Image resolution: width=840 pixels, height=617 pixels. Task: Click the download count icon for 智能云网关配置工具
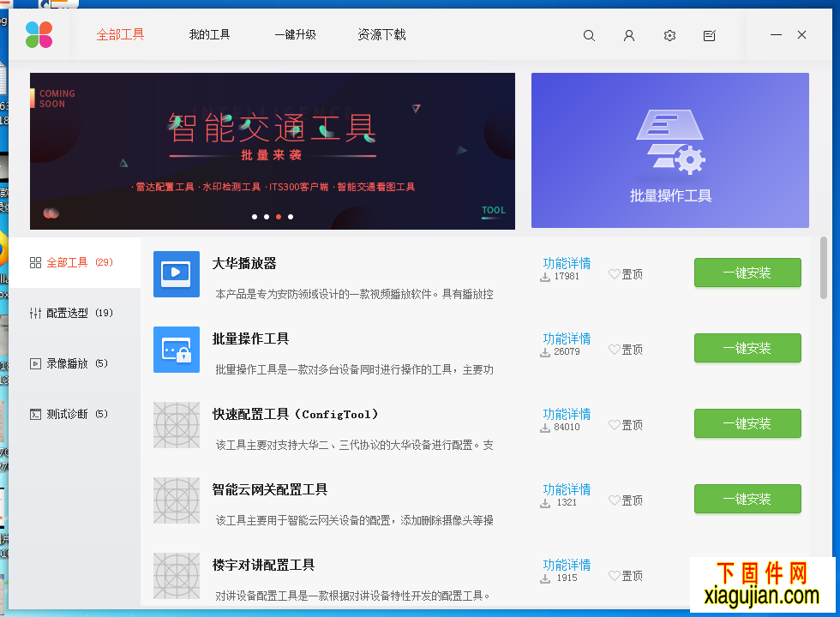coord(545,504)
